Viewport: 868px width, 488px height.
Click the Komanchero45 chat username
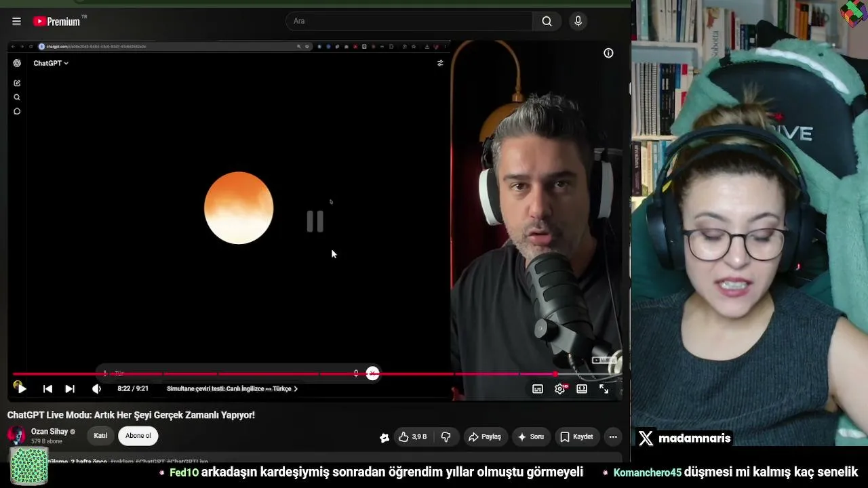coord(648,472)
